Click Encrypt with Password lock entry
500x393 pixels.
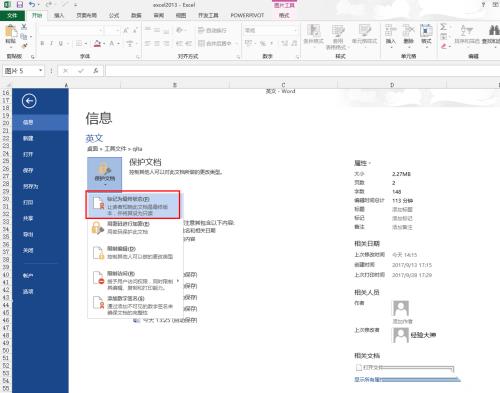click(x=135, y=228)
